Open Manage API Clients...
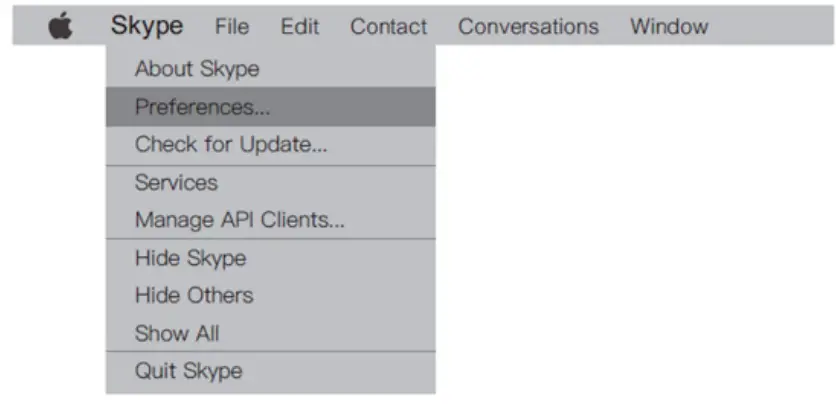Image resolution: width=836 pixels, height=404 pixels. click(x=240, y=220)
